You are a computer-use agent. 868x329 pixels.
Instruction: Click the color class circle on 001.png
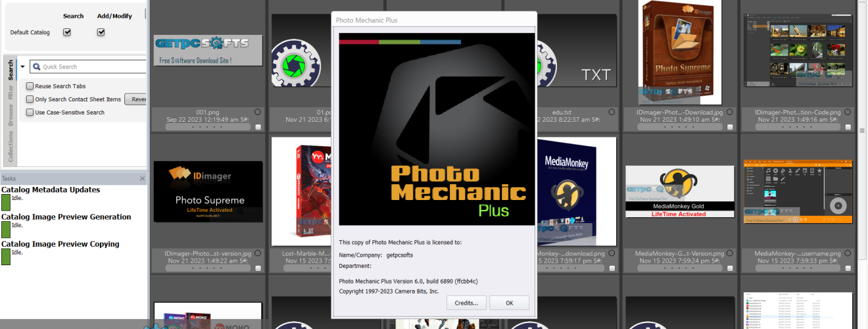pos(258,112)
